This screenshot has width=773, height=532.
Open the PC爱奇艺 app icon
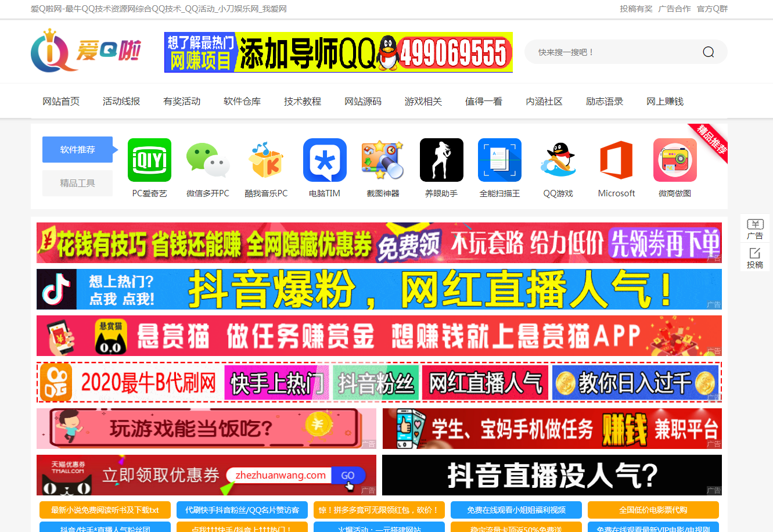(149, 160)
